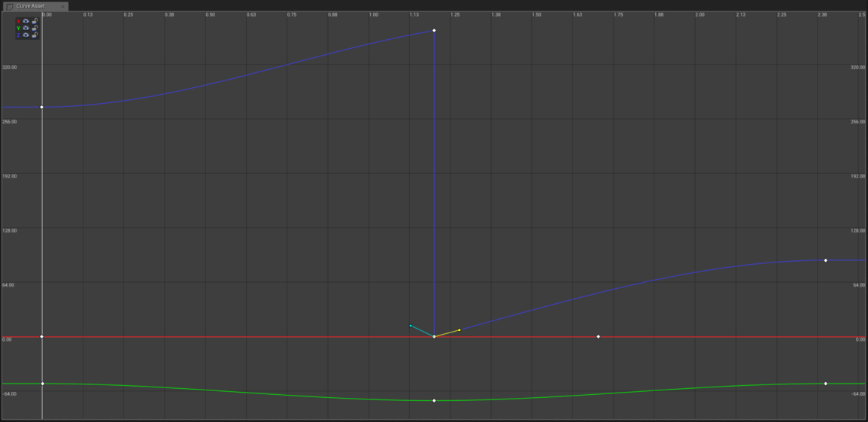Click the 2.13 time ruler label

pos(741,15)
